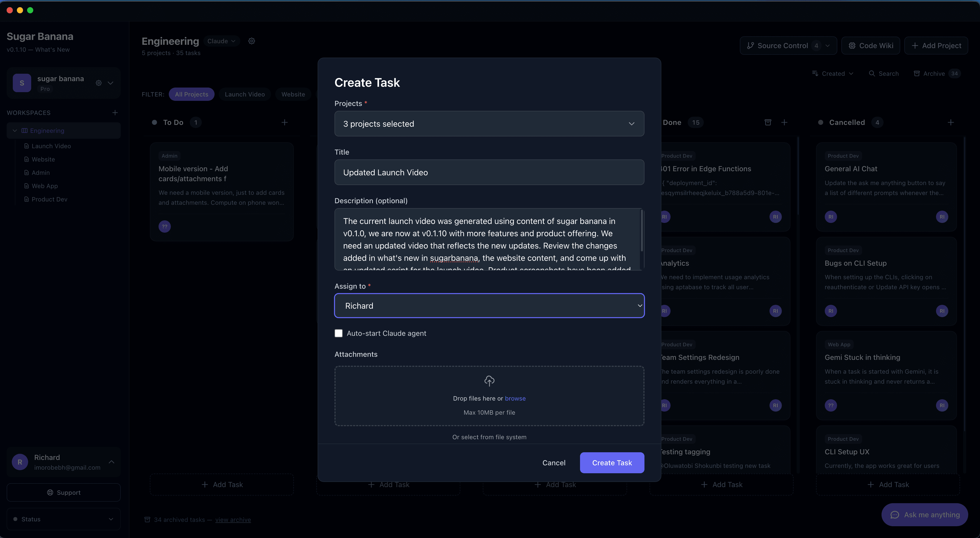This screenshot has width=980, height=538.
Task: Select the Launch Video filter
Action: click(x=244, y=94)
